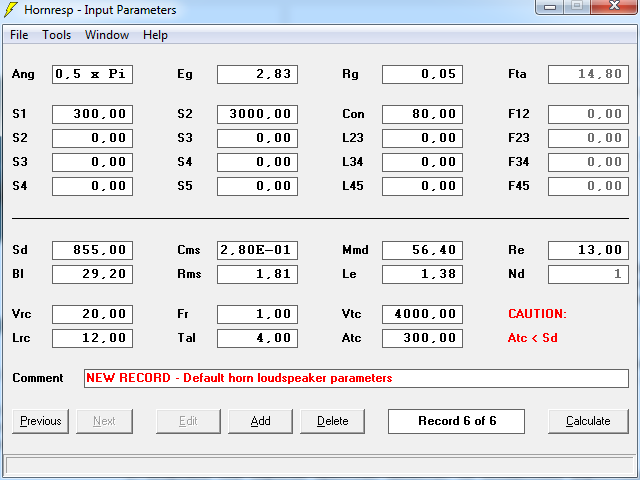This screenshot has width=640, height=480.
Task: Click the Comment text field
Action: [355, 378]
